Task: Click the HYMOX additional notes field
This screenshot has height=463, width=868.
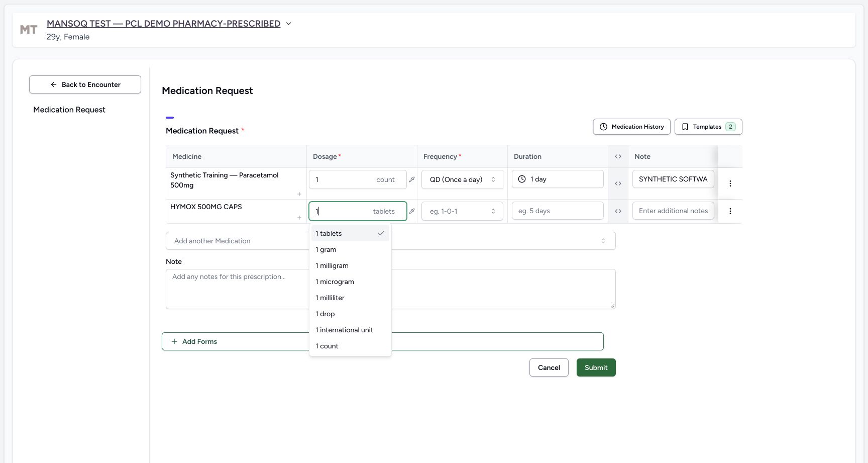Action: 673,211
